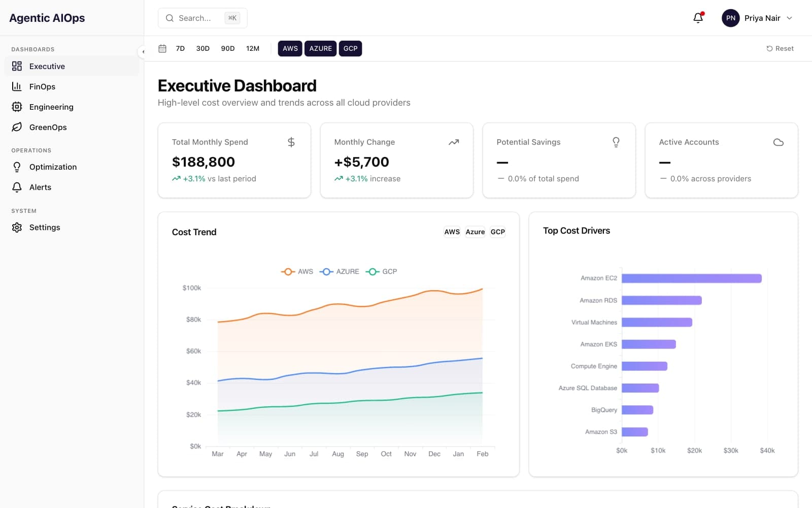Click the Virtual Machines cost bar

click(657, 322)
